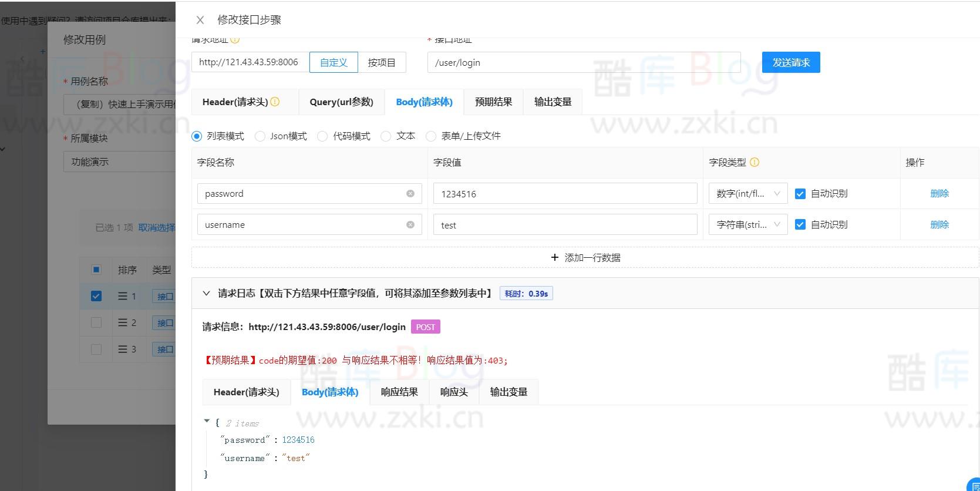Click JSON value 1234516 in request log
Viewport: 980px width, 491px height.
point(298,440)
